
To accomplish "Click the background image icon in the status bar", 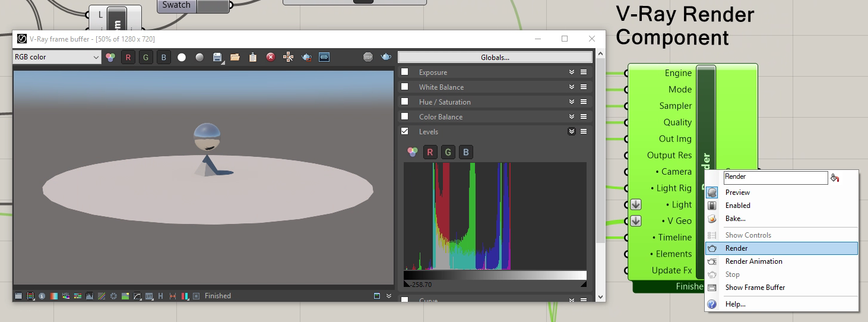I will (x=125, y=296).
